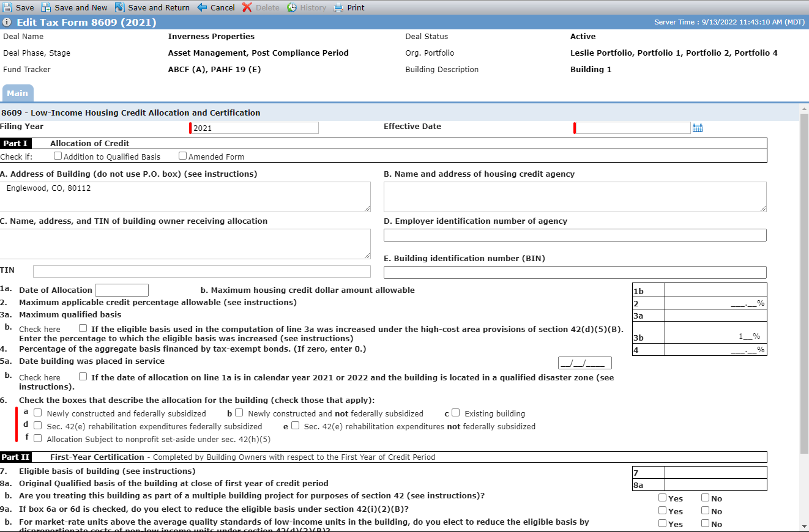Click the Save and New icon
The height and width of the screenshot is (532, 809).
tap(46, 7)
